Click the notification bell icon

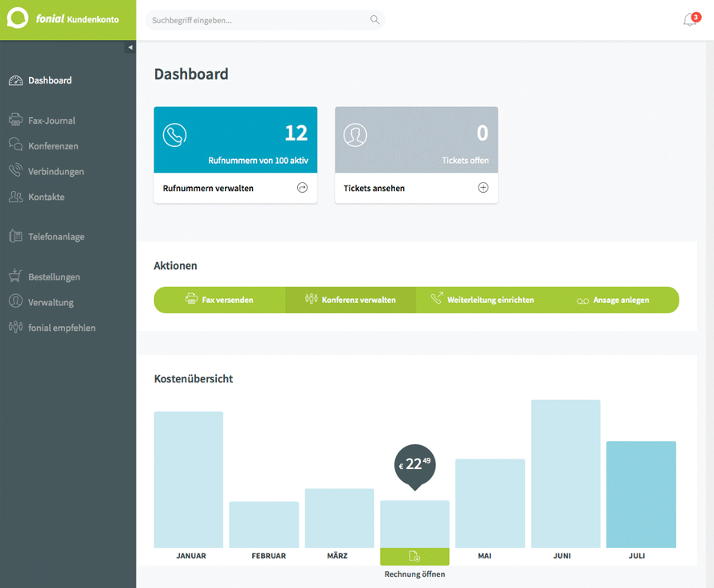click(689, 20)
